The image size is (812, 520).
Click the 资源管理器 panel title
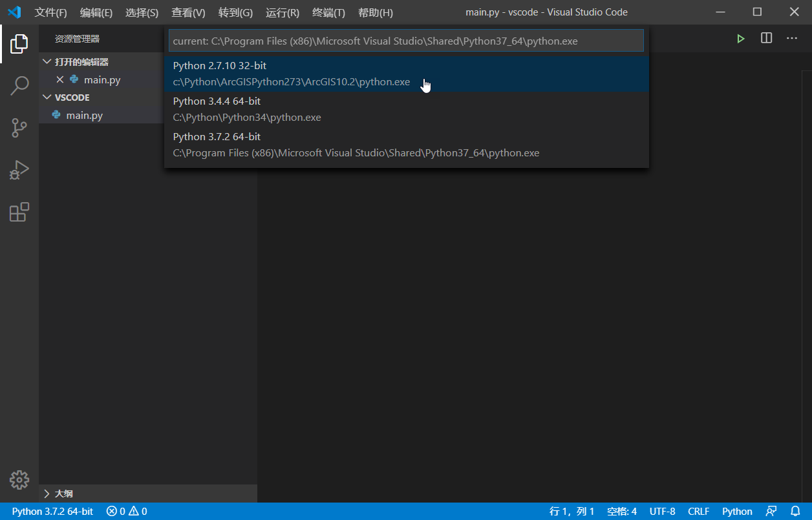click(77, 39)
